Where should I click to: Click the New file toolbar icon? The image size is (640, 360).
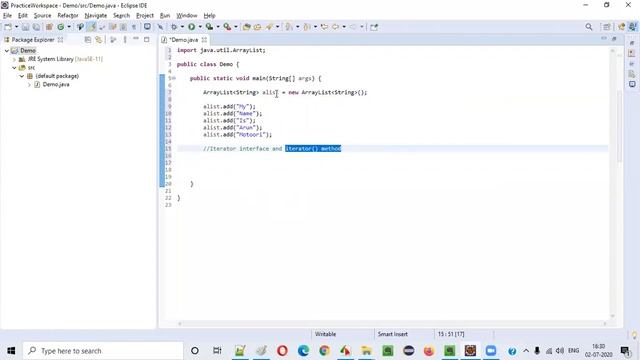pos(8,27)
